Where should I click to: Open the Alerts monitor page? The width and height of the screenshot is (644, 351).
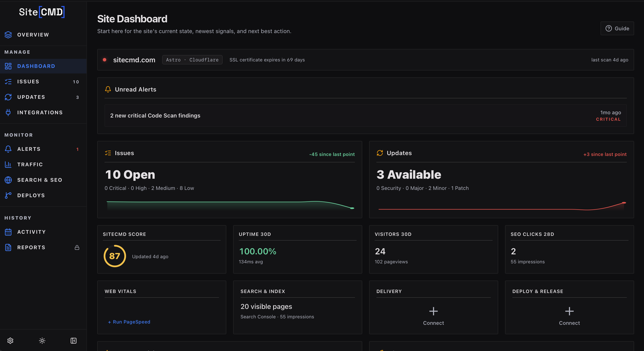point(43,149)
